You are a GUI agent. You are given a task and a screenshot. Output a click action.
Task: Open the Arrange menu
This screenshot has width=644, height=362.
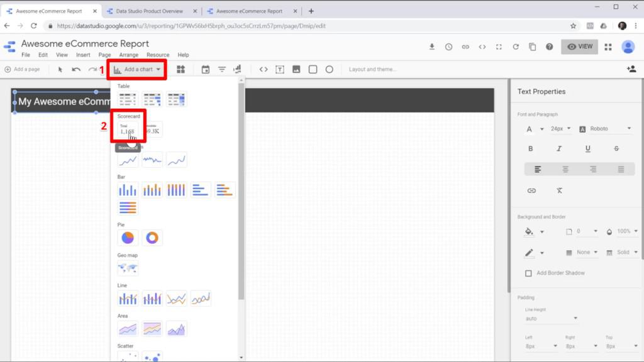pyautogui.click(x=128, y=55)
